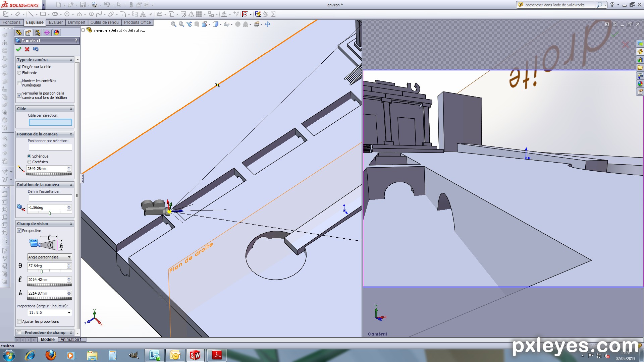Select 'Flottante' camera type

point(19,73)
